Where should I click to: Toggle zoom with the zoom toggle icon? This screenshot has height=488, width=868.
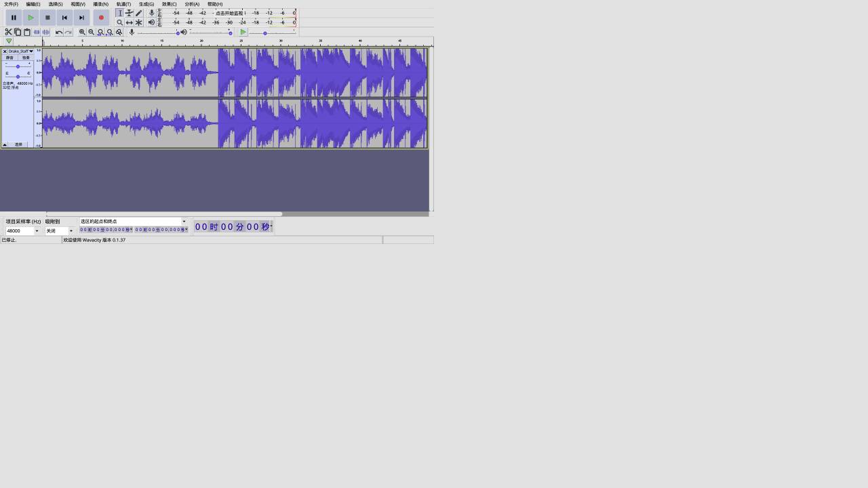point(119,32)
